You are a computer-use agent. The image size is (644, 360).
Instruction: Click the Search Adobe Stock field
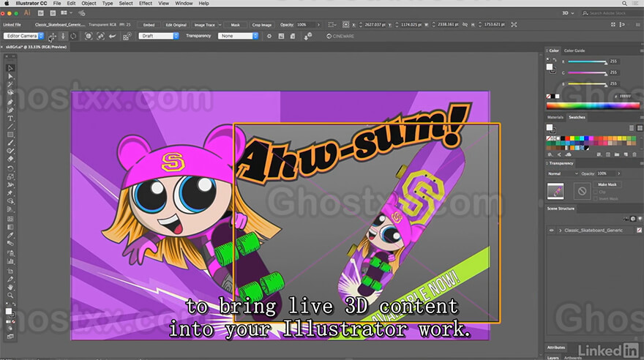(611, 13)
